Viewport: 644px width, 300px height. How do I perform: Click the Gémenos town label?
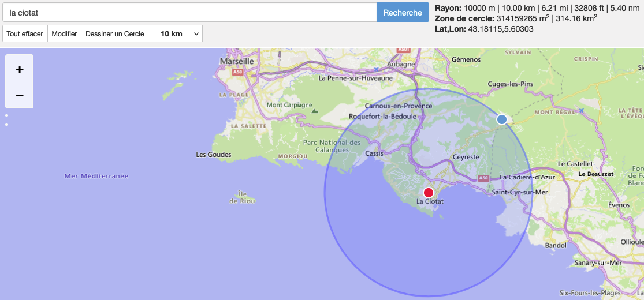pos(466,59)
